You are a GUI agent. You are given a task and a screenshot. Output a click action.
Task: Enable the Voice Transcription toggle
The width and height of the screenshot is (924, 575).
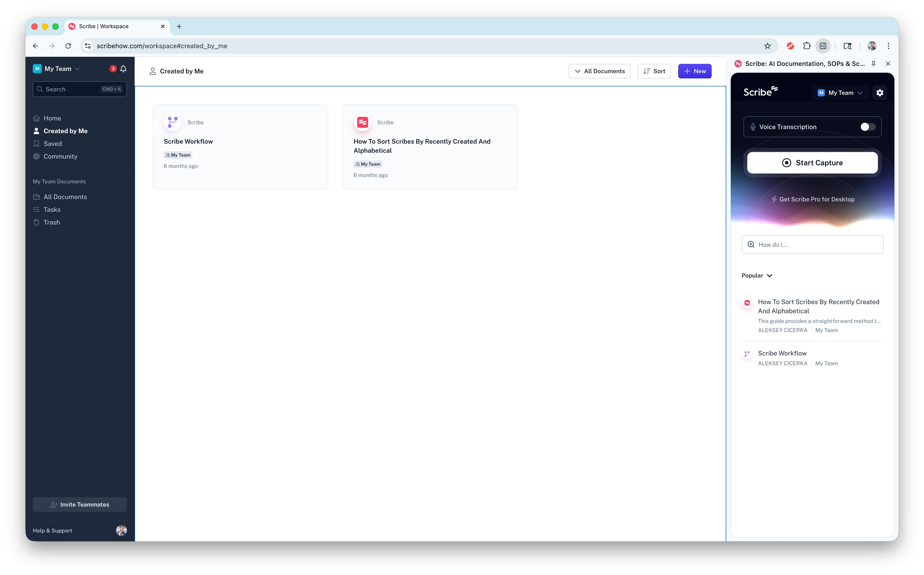[x=868, y=127]
